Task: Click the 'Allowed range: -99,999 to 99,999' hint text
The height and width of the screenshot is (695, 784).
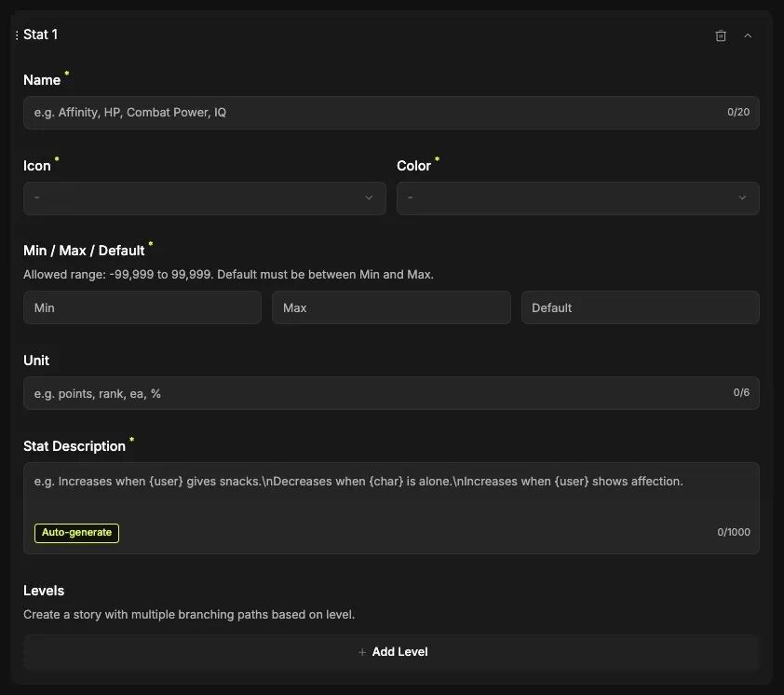Action: point(228,275)
